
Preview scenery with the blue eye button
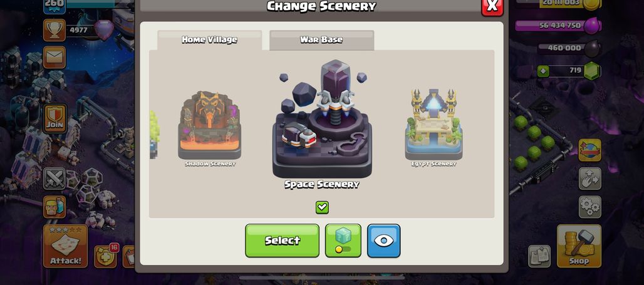pyautogui.click(x=383, y=241)
